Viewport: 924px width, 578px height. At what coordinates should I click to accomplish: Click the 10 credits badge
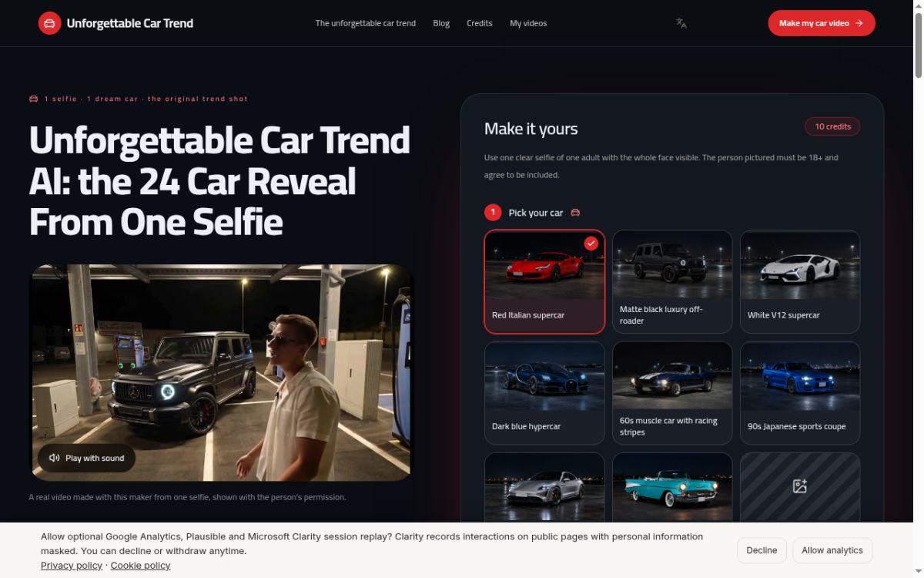tap(832, 126)
